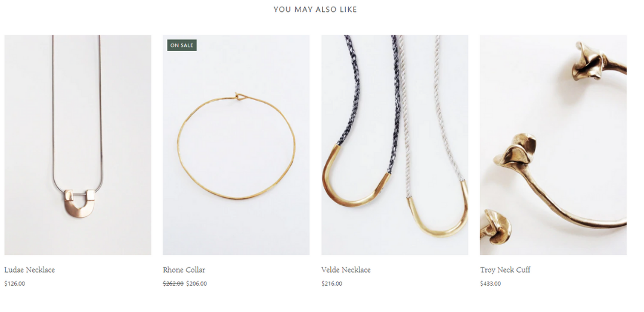Open the Velde Necklace product image
644x312 pixels.
click(395, 145)
